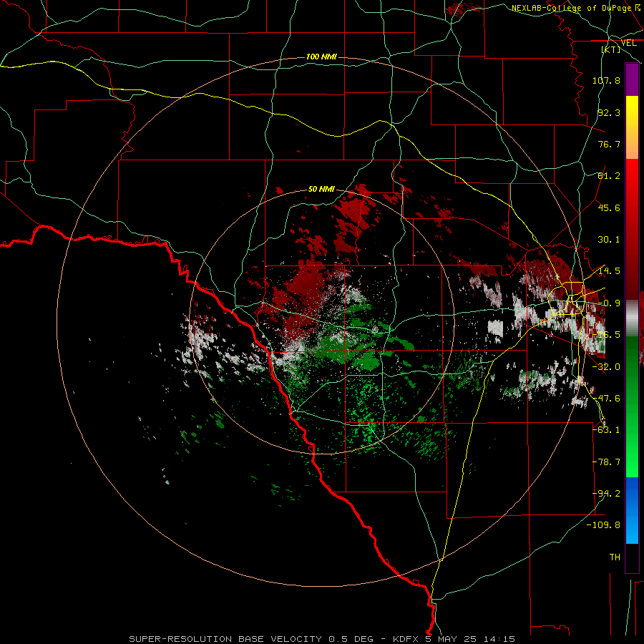
Task: Click the 5 MAY 25 14:15 timestamp
Action: (470, 639)
